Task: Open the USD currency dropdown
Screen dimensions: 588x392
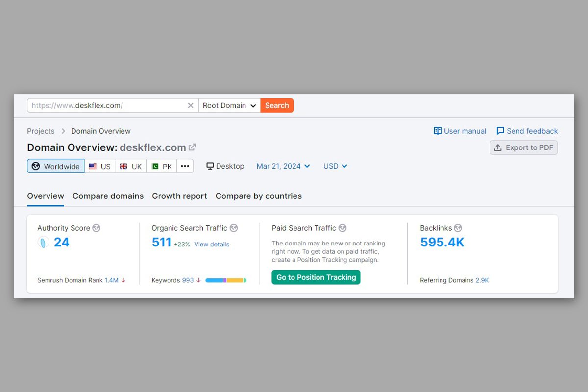Action: tap(336, 166)
